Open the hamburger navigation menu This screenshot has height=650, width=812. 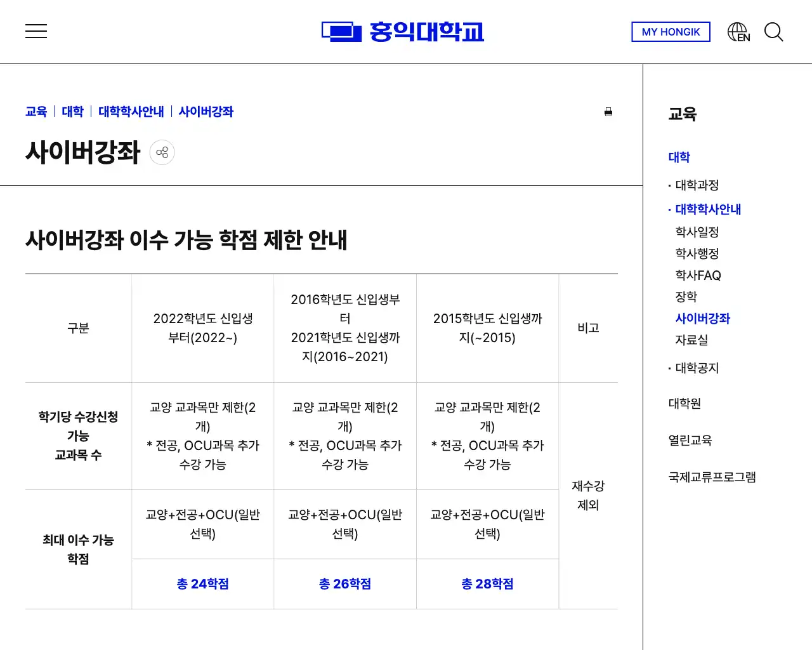click(x=36, y=31)
